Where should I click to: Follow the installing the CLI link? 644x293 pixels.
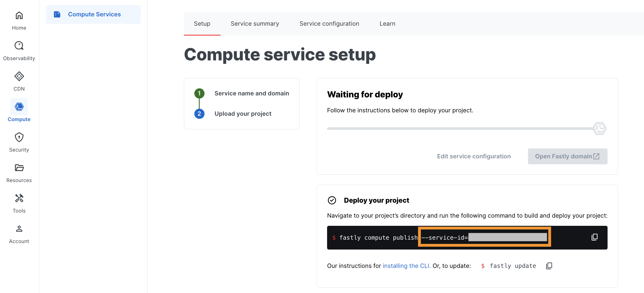click(406, 266)
